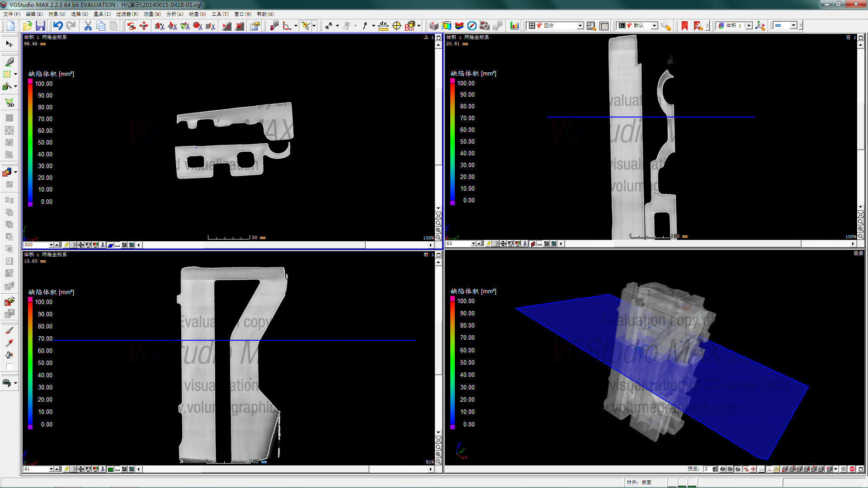This screenshot has width=868, height=488.
Task: Click top-left view horizontal slice slider
Action: click(x=285, y=245)
